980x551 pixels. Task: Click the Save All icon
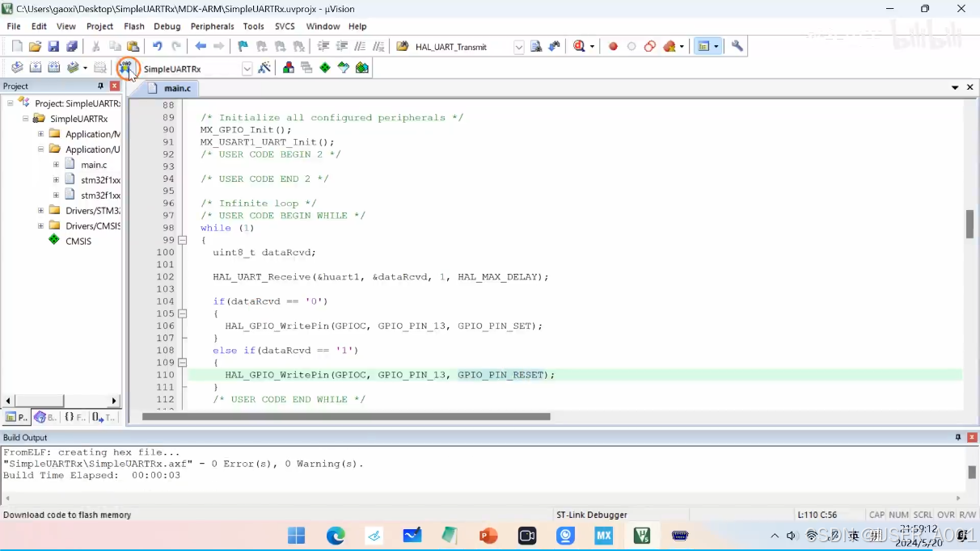[72, 47]
